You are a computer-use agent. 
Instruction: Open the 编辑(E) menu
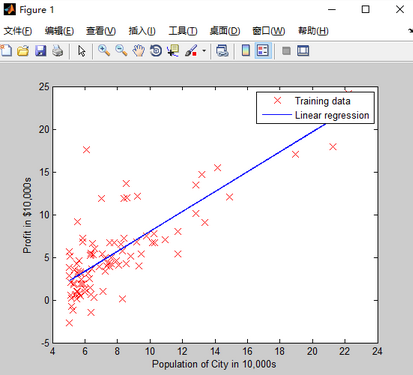pos(59,31)
